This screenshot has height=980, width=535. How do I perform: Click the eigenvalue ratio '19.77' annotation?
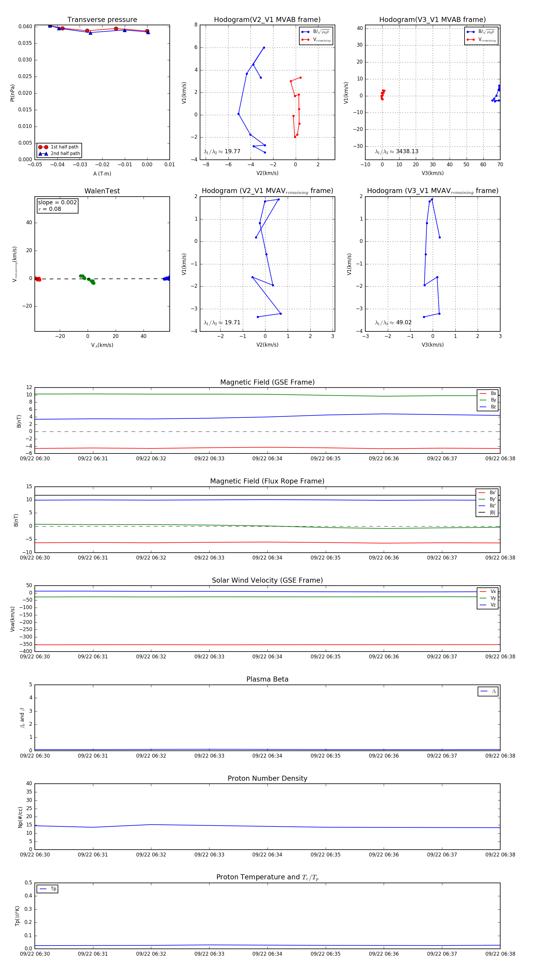222,151
